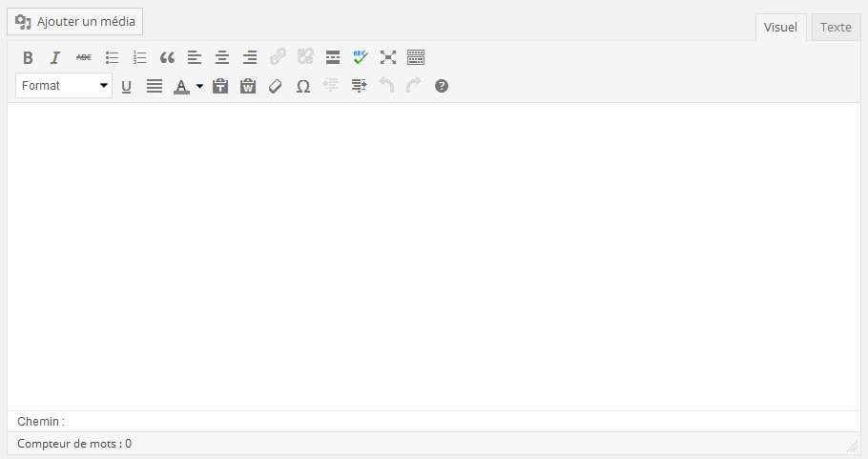Center align the text
The height and width of the screenshot is (459, 868).
click(222, 57)
